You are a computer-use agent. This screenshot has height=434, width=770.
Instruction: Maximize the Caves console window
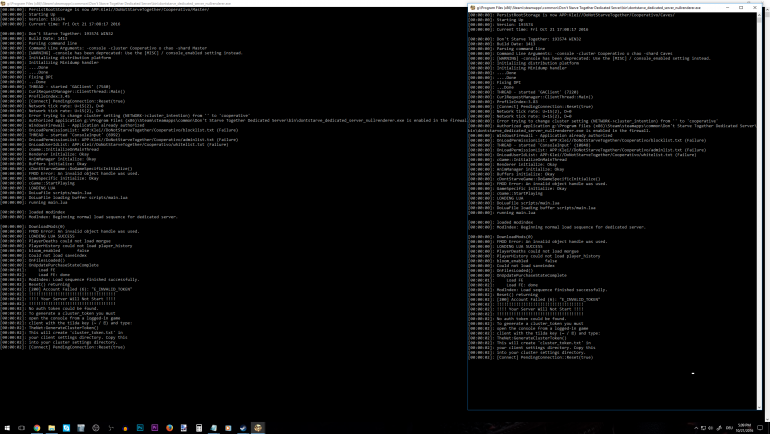tap(741, 8)
